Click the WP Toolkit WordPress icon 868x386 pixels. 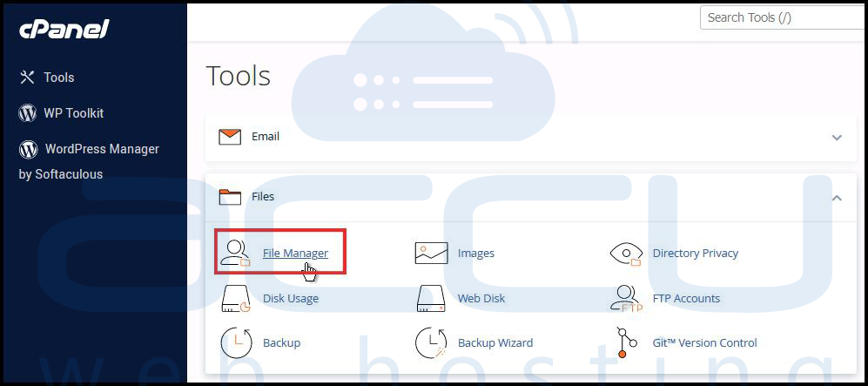tap(27, 113)
